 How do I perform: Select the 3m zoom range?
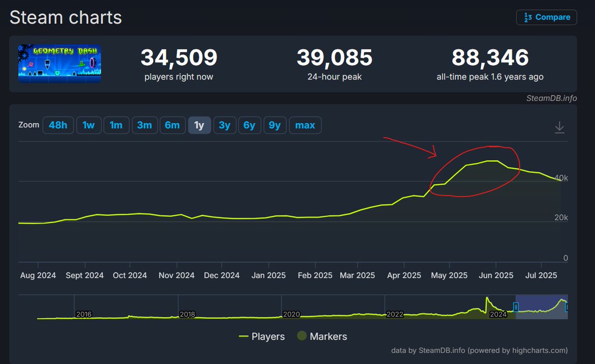tap(144, 125)
